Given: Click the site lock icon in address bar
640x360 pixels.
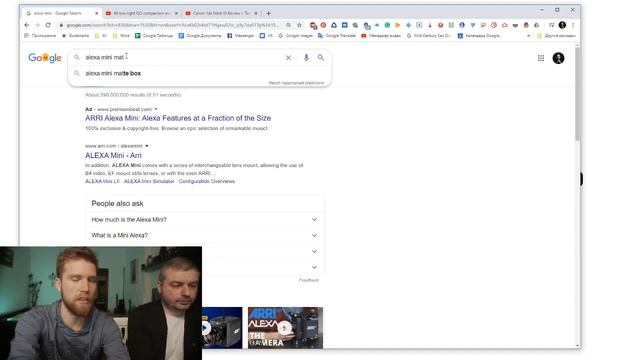Looking at the screenshot, I should [61, 25].
